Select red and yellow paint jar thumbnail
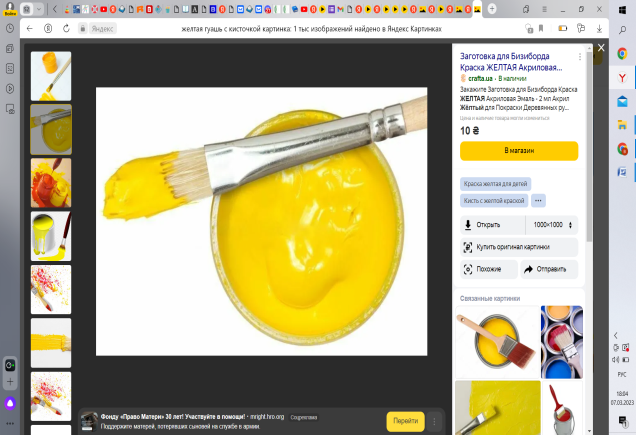This screenshot has height=435, width=636. (51, 183)
